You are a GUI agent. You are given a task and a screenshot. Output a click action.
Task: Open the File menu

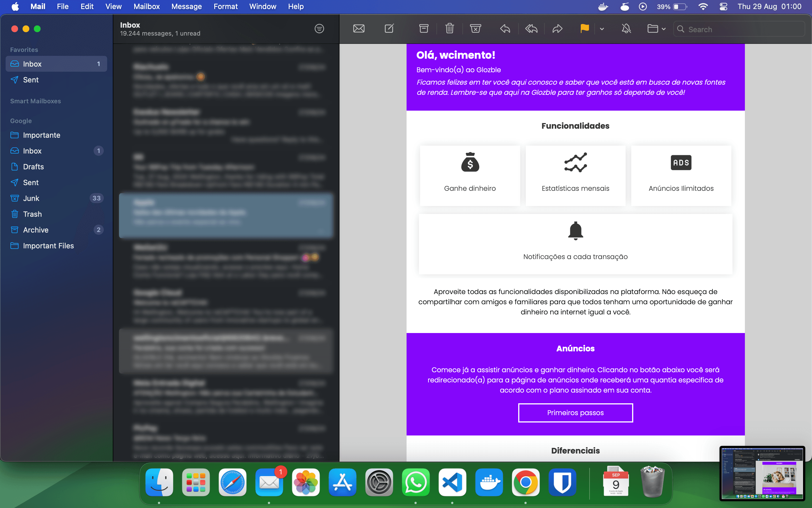point(62,6)
